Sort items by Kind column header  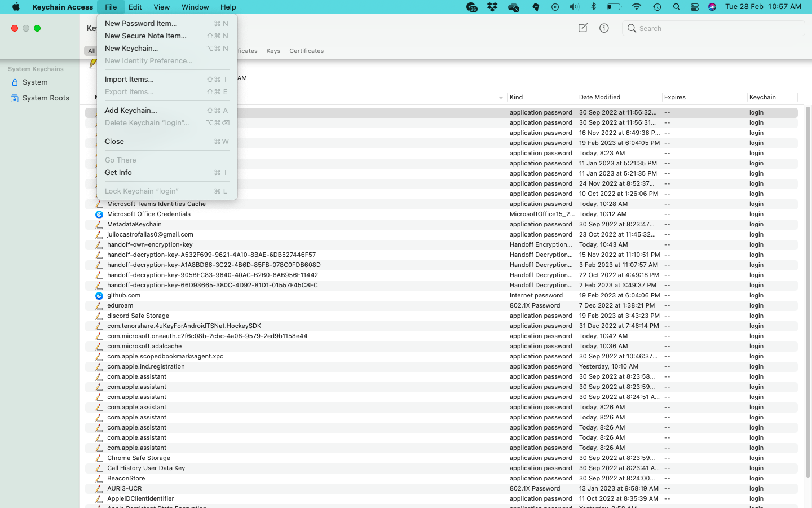pyautogui.click(x=516, y=97)
